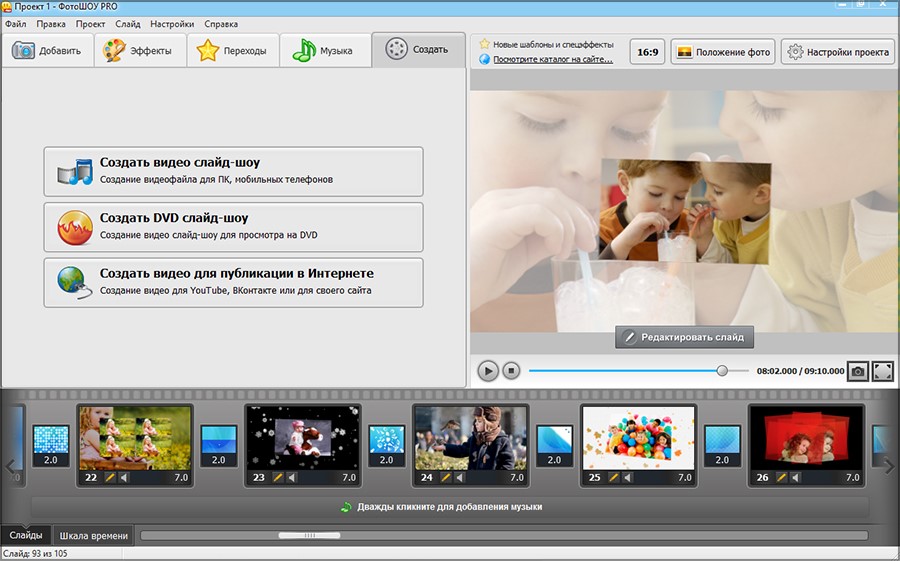Screen dimensions: 900x561
Task: Click slide 24 duration 7.0
Action: click(517, 477)
